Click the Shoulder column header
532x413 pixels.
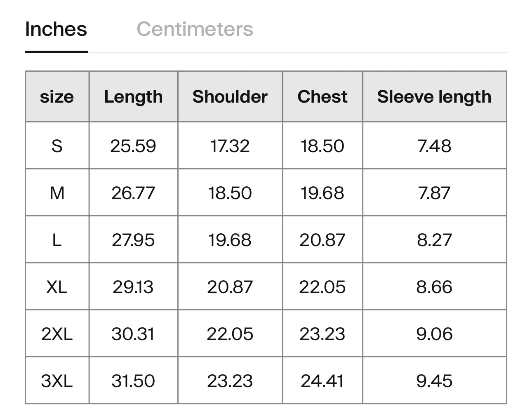pos(230,97)
